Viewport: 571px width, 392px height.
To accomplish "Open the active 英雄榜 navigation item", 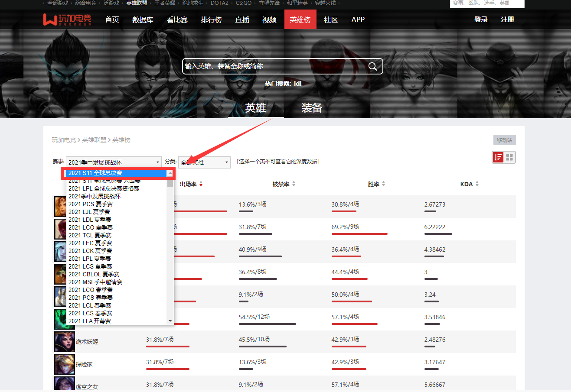I will click(300, 19).
